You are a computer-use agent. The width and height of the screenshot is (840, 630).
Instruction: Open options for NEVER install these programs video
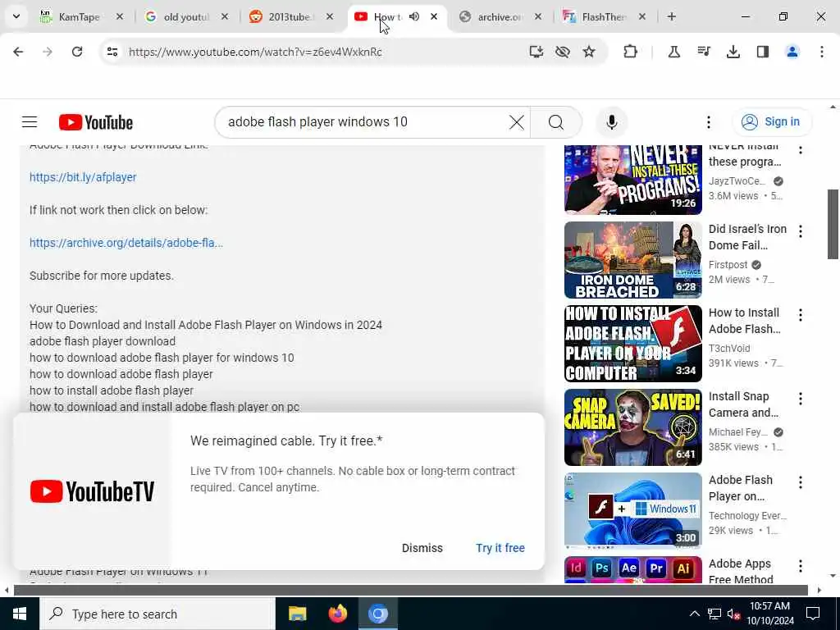pyautogui.click(x=801, y=149)
